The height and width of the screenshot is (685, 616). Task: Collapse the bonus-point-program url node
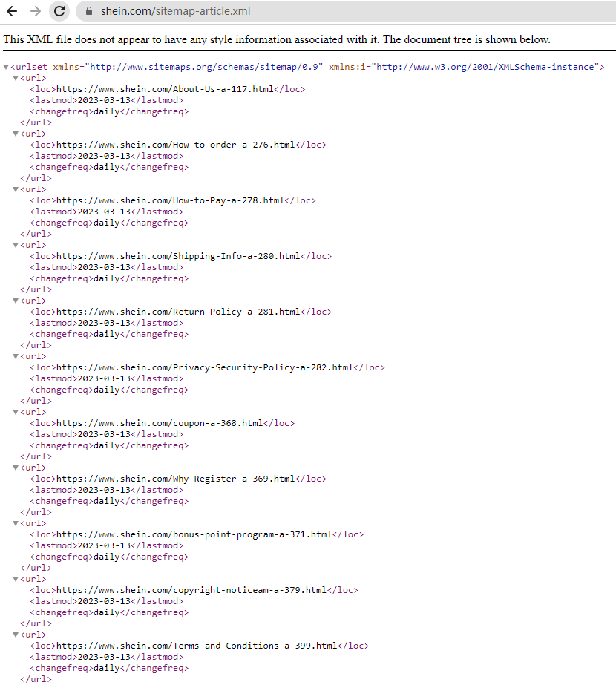[16, 523]
